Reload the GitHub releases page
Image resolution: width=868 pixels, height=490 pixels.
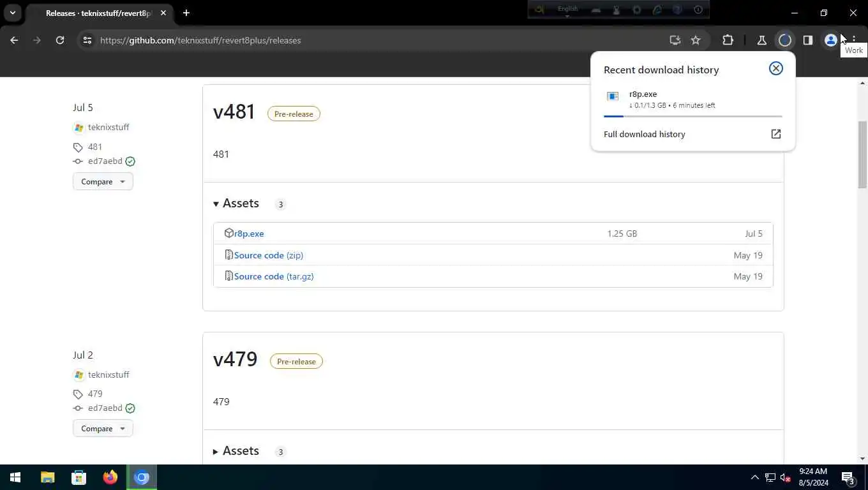[x=60, y=40]
